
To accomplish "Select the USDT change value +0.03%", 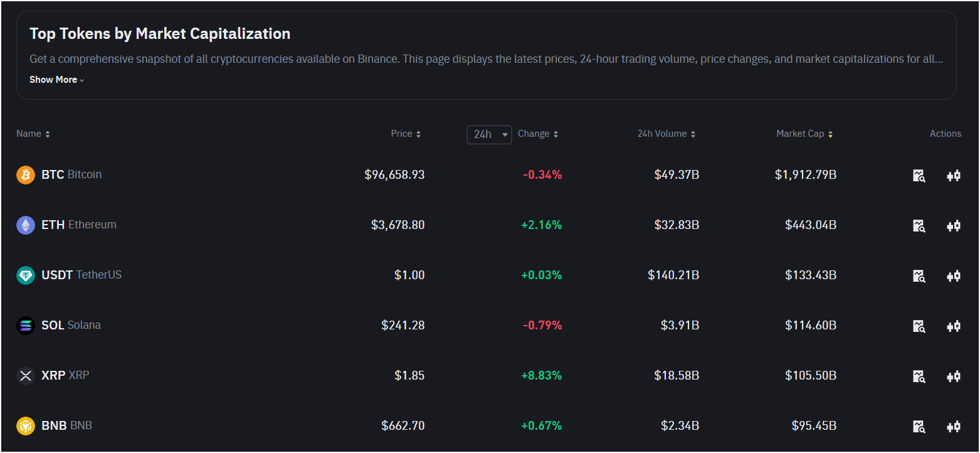I will [542, 275].
